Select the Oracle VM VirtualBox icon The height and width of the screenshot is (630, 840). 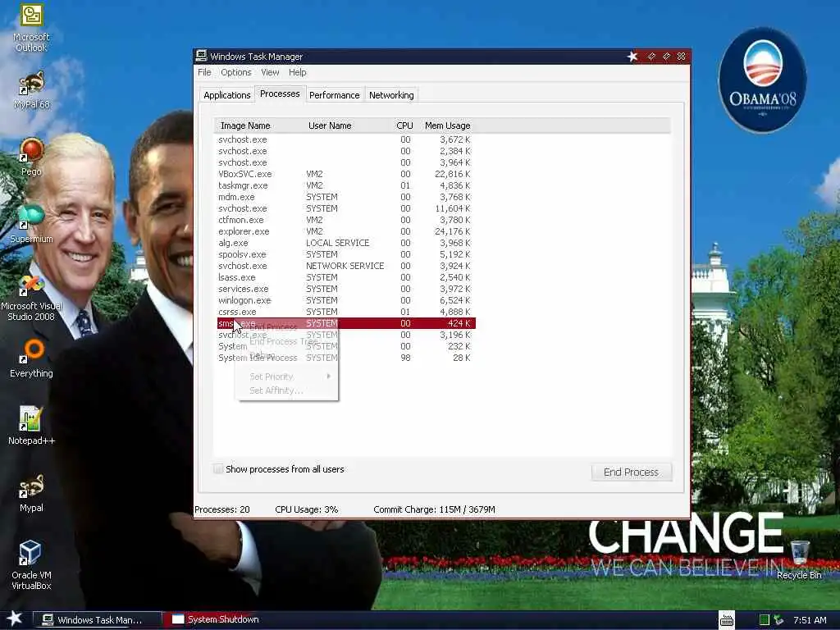pyautogui.click(x=32, y=565)
